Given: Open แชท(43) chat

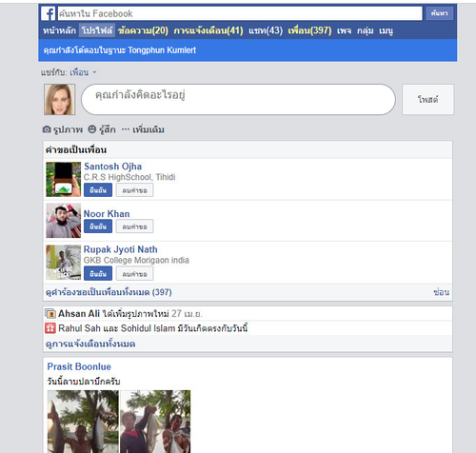Looking at the screenshot, I should (266, 30).
